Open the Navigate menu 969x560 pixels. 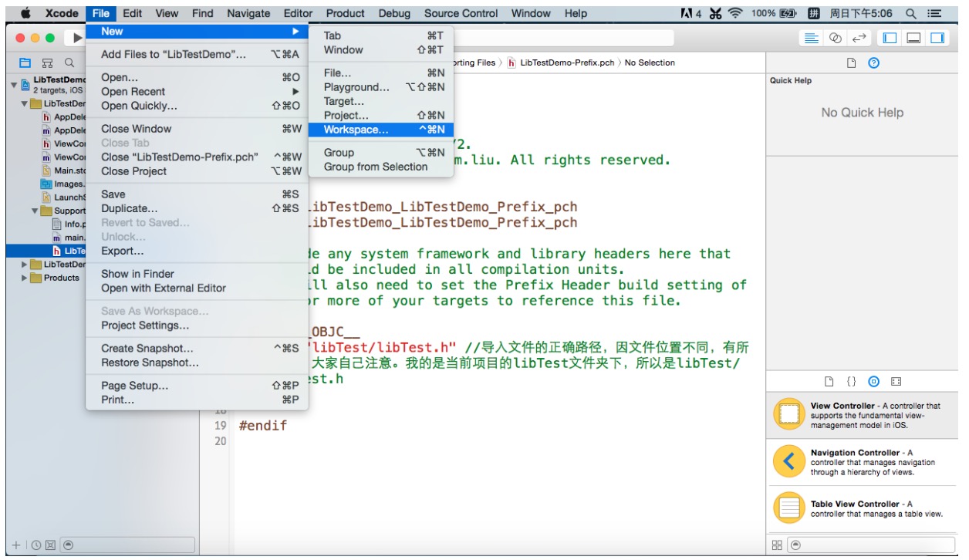tap(248, 13)
